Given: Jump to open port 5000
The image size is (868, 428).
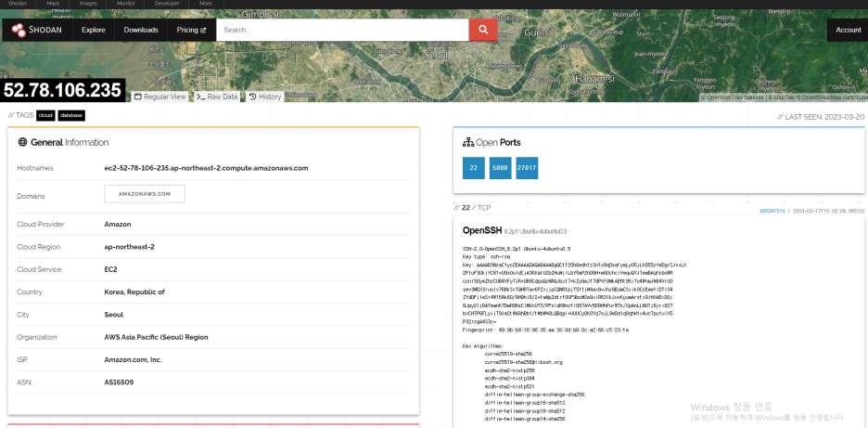Looking at the screenshot, I should pos(500,168).
